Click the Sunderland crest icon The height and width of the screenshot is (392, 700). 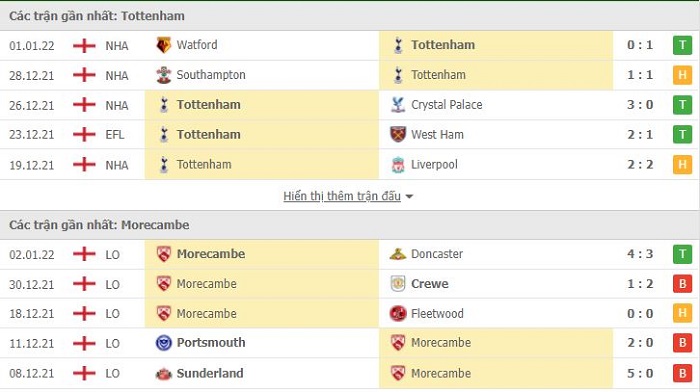click(163, 373)
